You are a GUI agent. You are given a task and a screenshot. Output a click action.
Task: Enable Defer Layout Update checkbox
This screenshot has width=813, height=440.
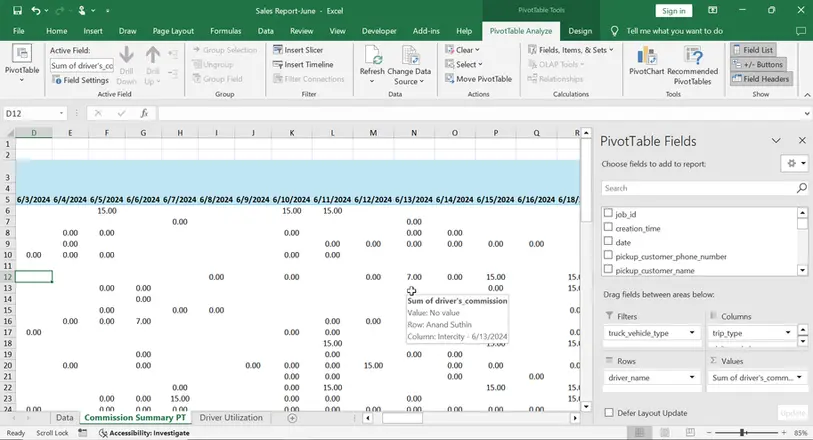[x=609, y=412]
